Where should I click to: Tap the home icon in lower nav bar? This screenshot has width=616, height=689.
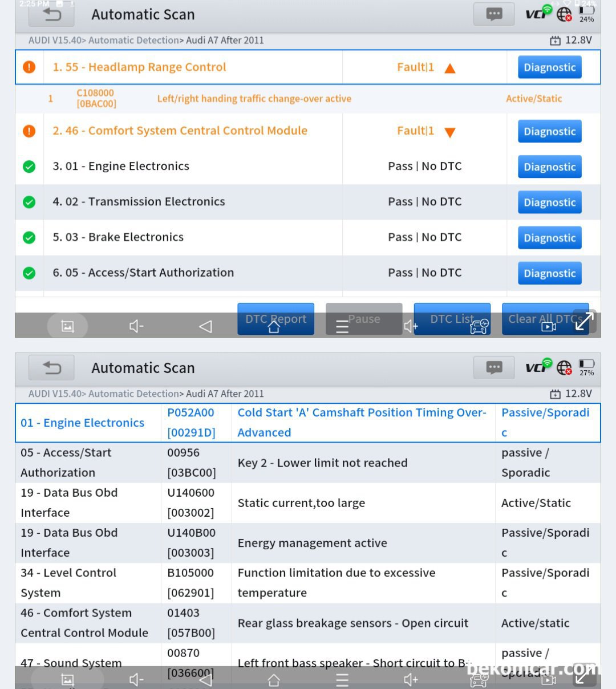pyautogui.click(x=274, y=680)
